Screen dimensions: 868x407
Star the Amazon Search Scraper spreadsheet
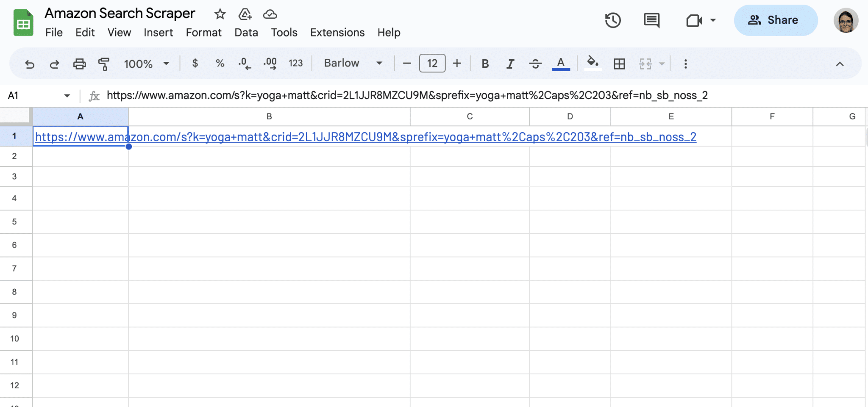(x=220, y=14)
